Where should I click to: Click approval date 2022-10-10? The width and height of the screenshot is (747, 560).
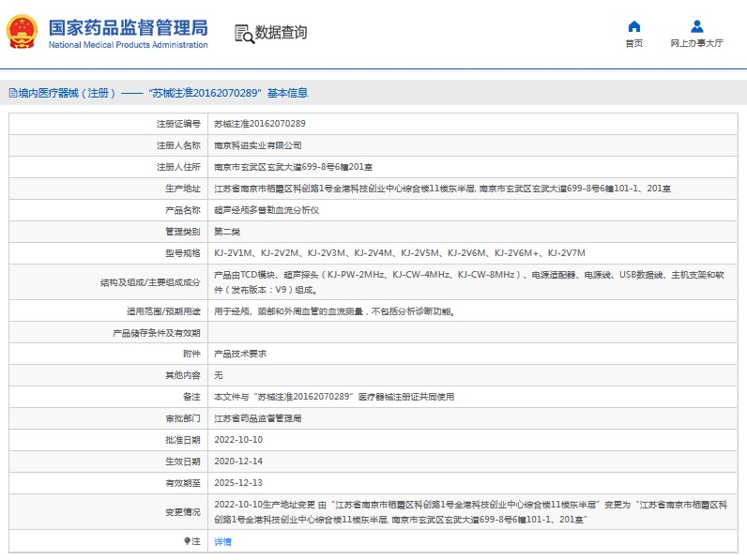(238, 440)
